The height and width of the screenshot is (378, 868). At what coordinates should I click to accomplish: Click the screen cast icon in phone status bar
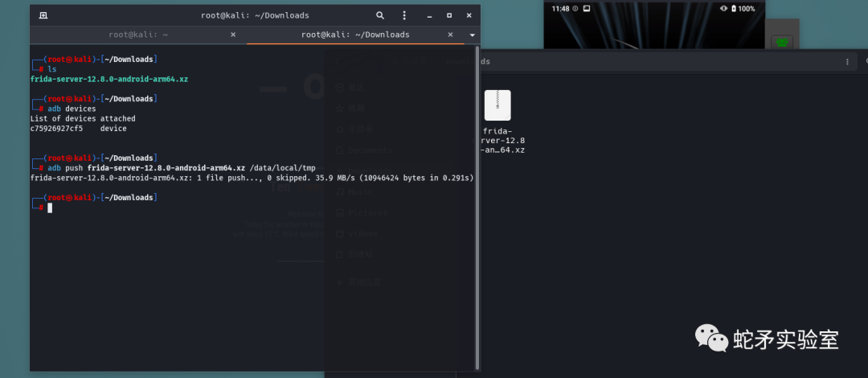pos(587,8)
